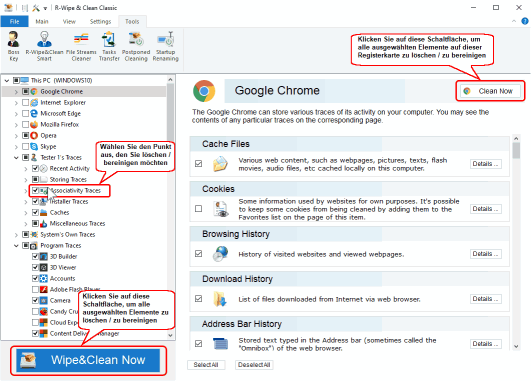This screenshot has height=381, width=531.
Task: Switch to the Settings ribbon tab
Action: point(100,21)
